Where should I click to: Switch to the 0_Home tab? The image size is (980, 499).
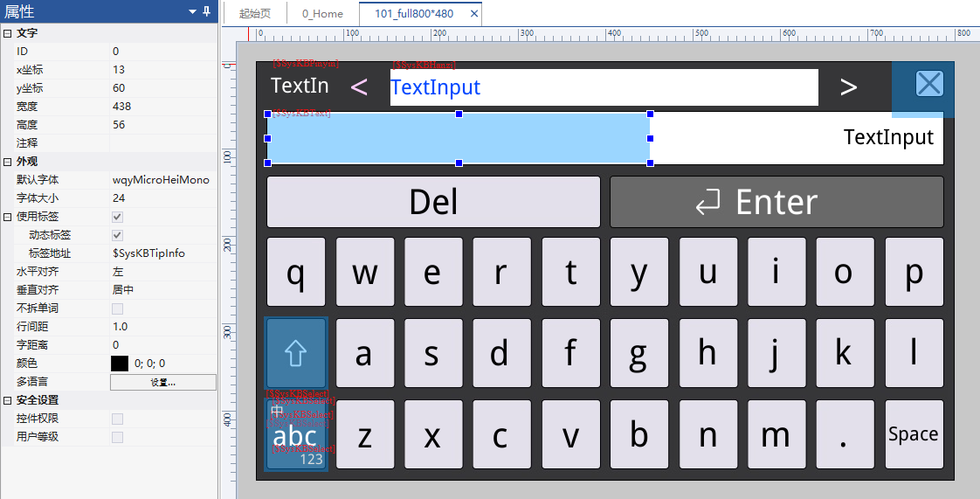(x=322, y=14)
